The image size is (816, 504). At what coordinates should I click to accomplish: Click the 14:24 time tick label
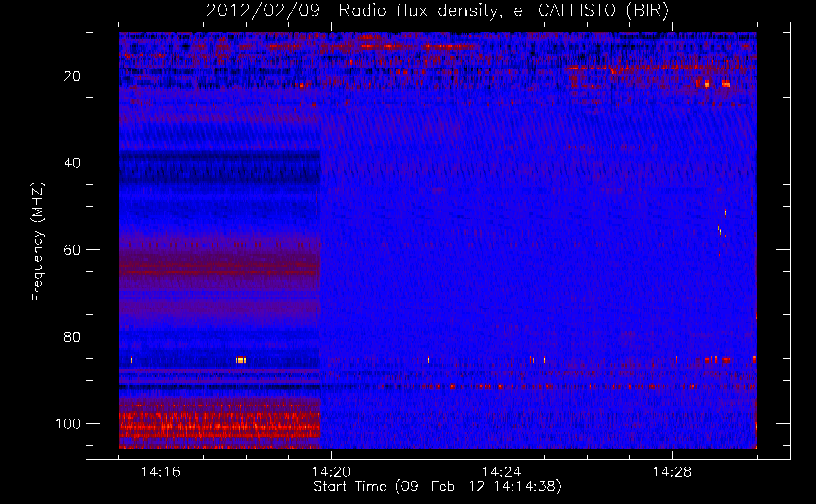click(x=501, y=472)
